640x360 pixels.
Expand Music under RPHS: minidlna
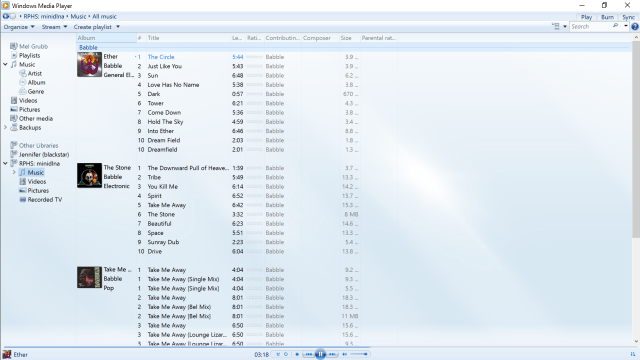pyautogui.click(x=14, y=172)
